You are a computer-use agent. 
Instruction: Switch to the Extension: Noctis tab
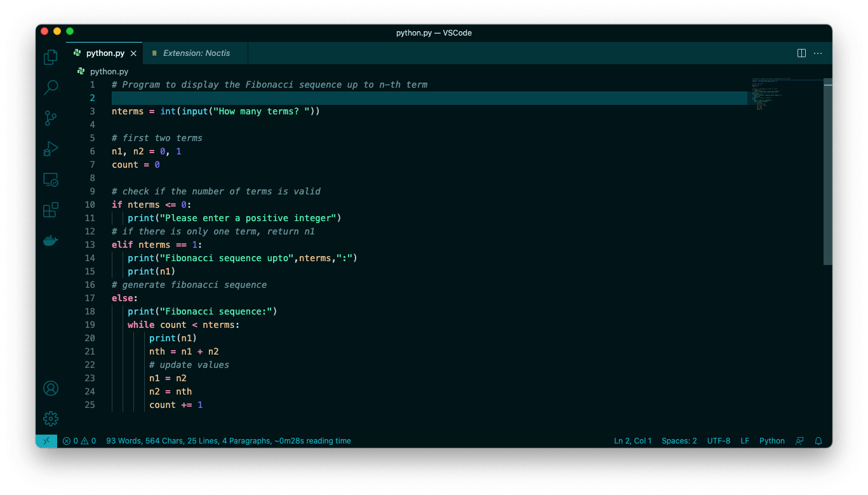tap(196, 53)
